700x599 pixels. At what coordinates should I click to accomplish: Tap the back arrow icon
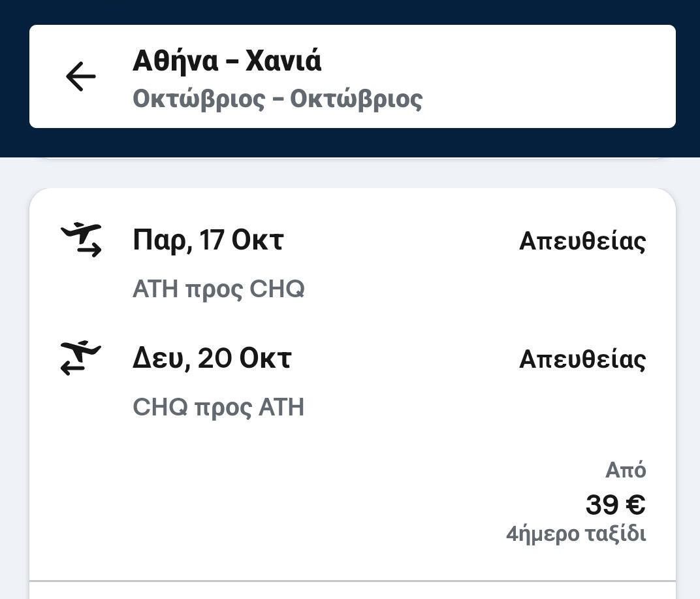coord(81,76)
